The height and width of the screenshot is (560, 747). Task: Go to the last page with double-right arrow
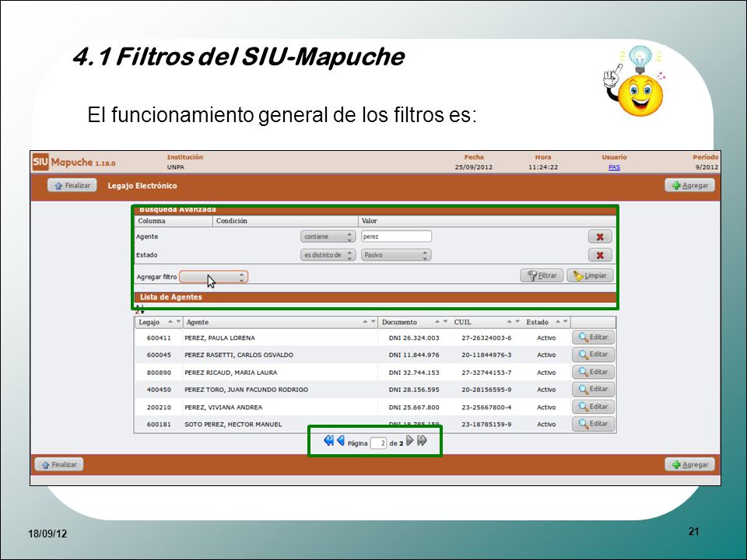click(422, 440)
